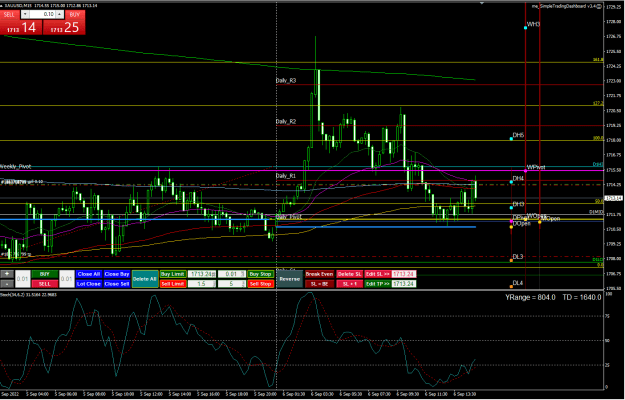This screenshot has height=400, width=625.
Task: Click the red one-click SELL price button
Action: [x=21, y=27]
